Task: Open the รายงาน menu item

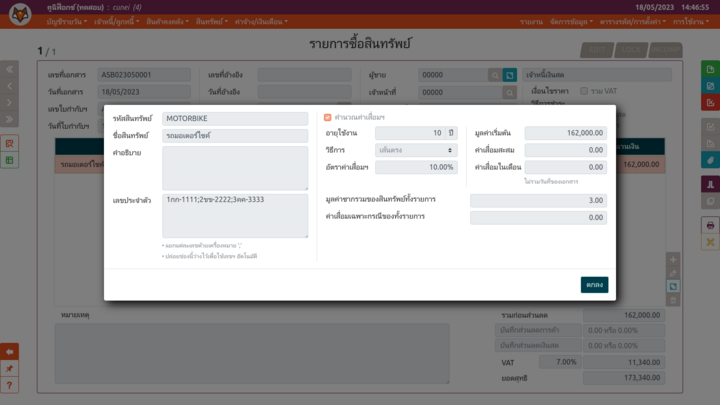Action: 531,22
